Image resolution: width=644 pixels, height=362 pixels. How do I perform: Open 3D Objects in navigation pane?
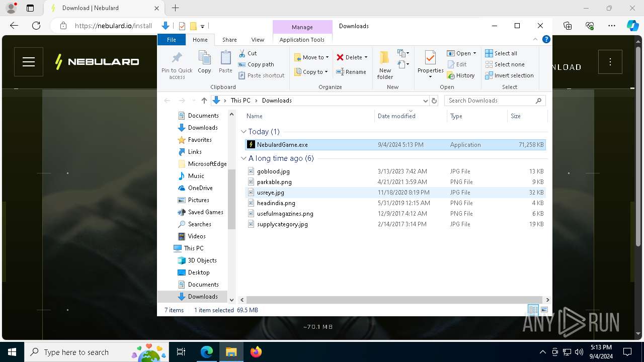(202, 260)
